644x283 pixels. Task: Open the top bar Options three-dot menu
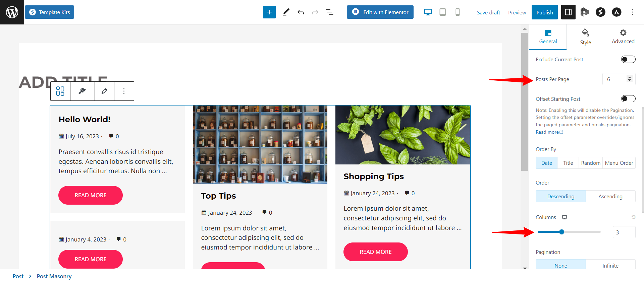tap(633, 12)
